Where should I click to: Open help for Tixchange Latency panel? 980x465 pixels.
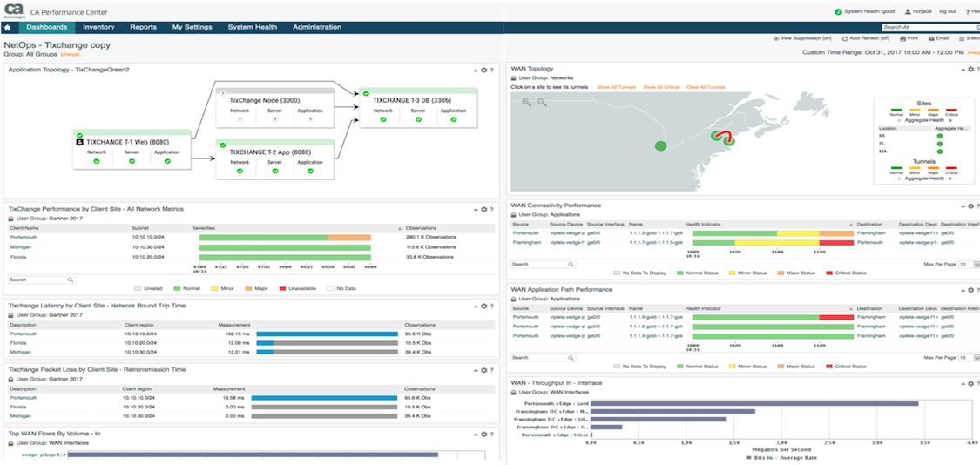coord(492,307)
